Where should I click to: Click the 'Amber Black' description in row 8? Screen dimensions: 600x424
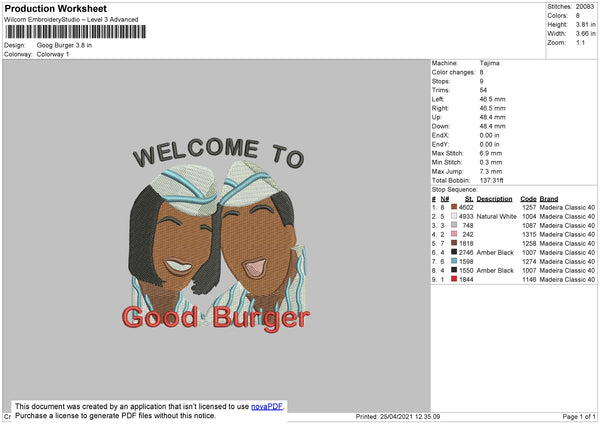[x=495, y=271]
